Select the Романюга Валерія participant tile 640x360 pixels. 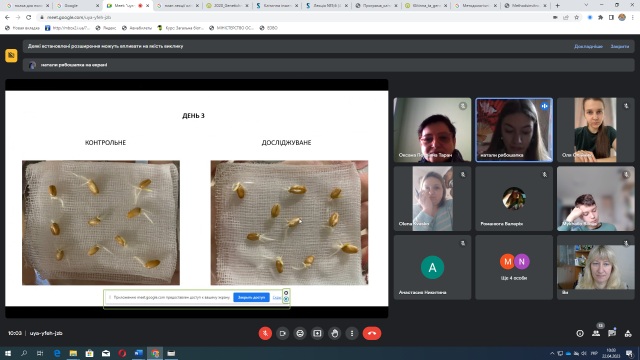pos(514,198)
